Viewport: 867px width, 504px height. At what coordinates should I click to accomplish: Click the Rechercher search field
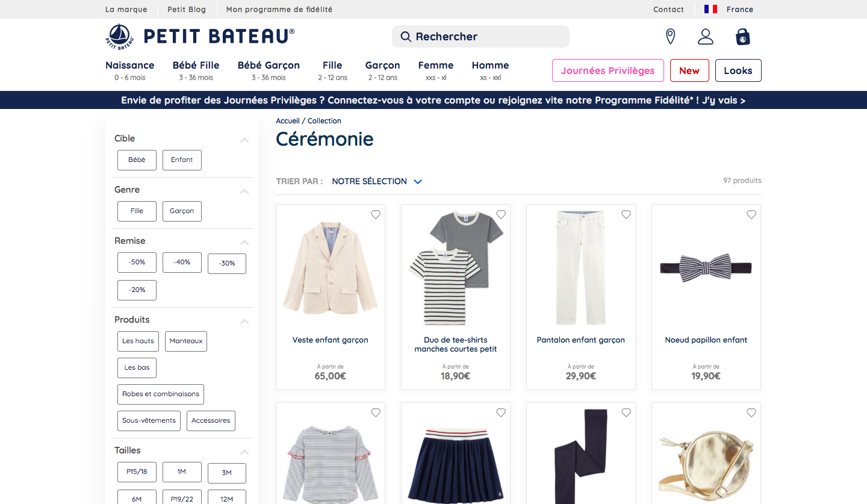coord(480,37)
